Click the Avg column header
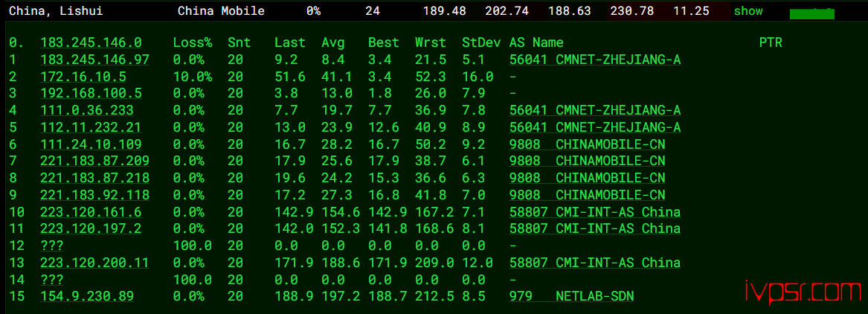 (332, 42)
